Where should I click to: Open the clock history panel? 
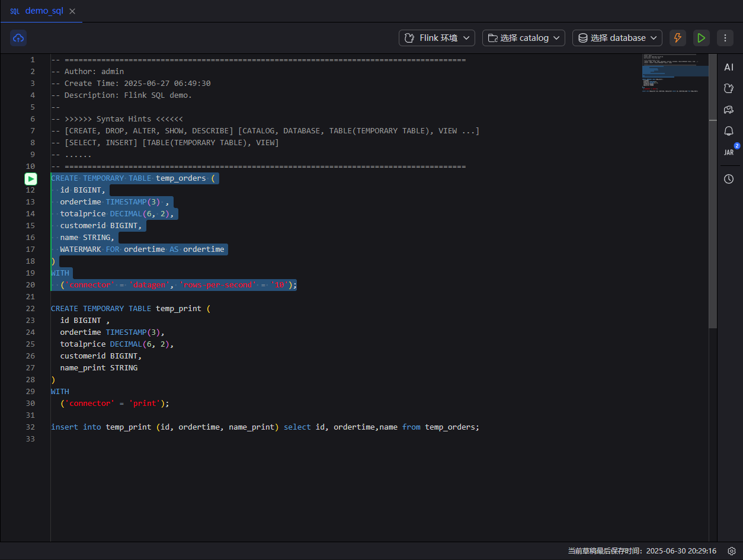click(x=729, y=179)
